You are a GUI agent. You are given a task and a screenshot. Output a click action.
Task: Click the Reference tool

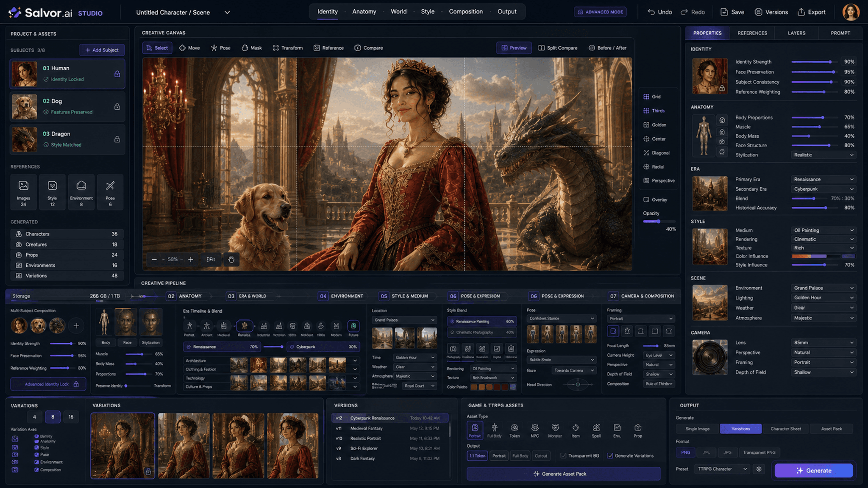tap(328, 48)
